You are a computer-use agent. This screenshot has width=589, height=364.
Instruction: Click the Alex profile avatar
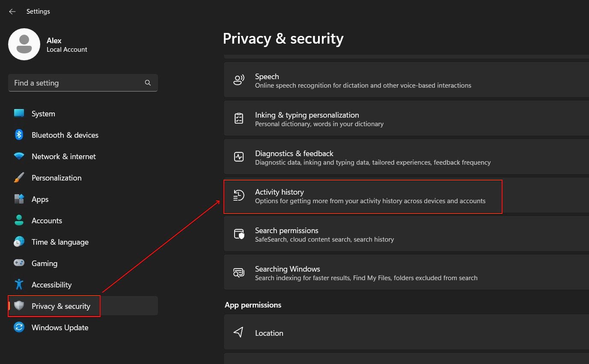pos(24,44)
